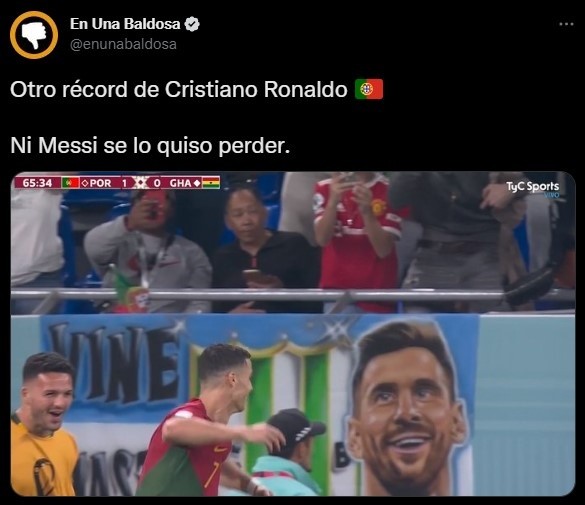Open the three-dot more options menu
Screen dimensions: 585x505
(566, 24)
